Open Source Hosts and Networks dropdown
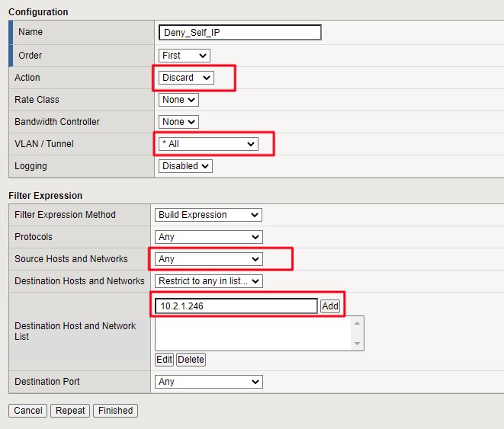504x429 pixels. [209, 259]
